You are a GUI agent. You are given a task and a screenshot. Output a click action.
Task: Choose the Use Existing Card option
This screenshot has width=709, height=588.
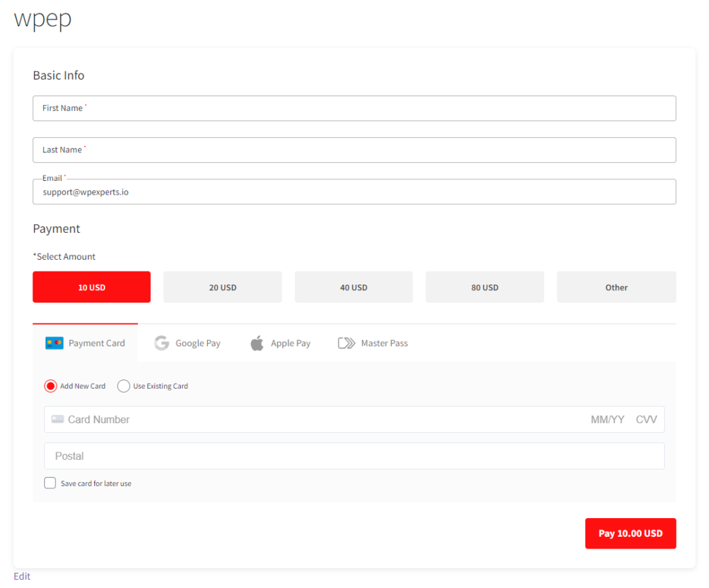point(123,386)
